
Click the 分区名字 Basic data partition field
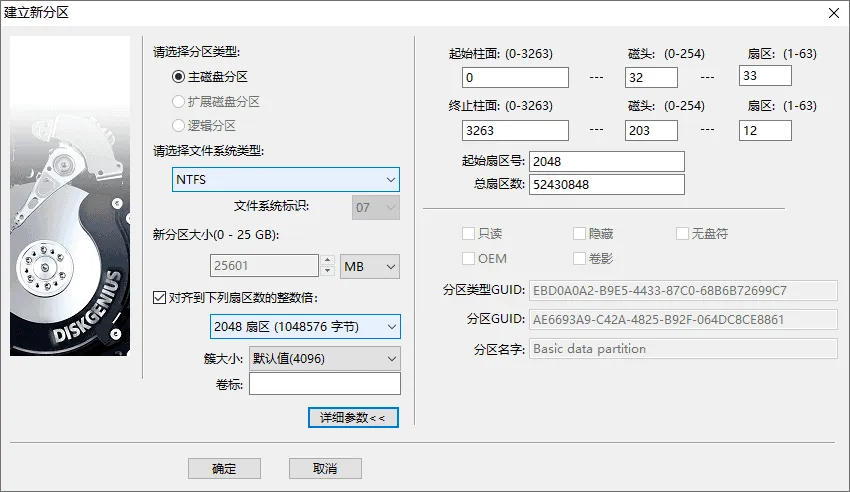684,348
